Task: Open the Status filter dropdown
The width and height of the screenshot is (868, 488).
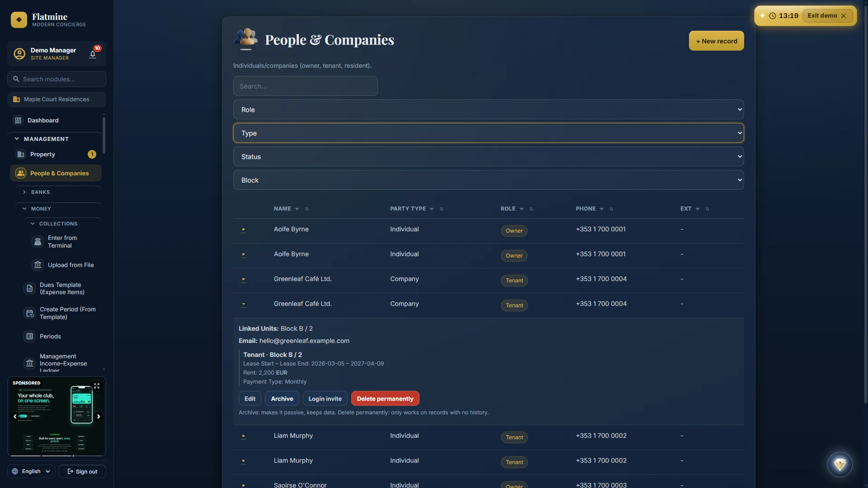Action: coord(488,157)
